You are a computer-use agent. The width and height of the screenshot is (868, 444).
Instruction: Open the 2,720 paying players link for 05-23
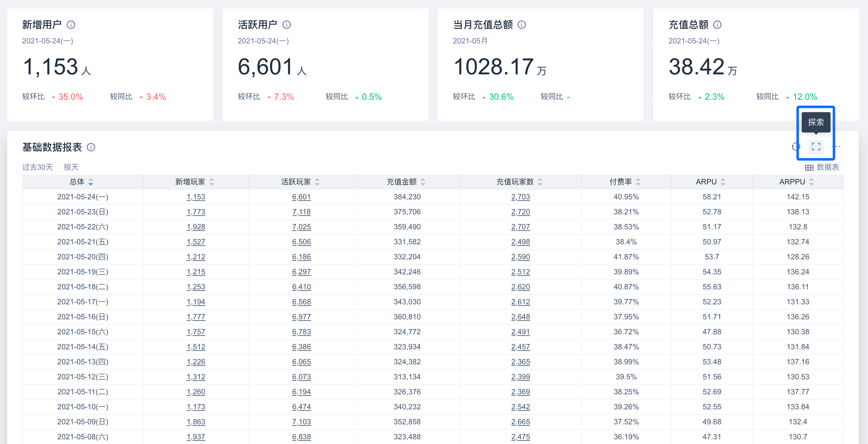pos(520,212)
